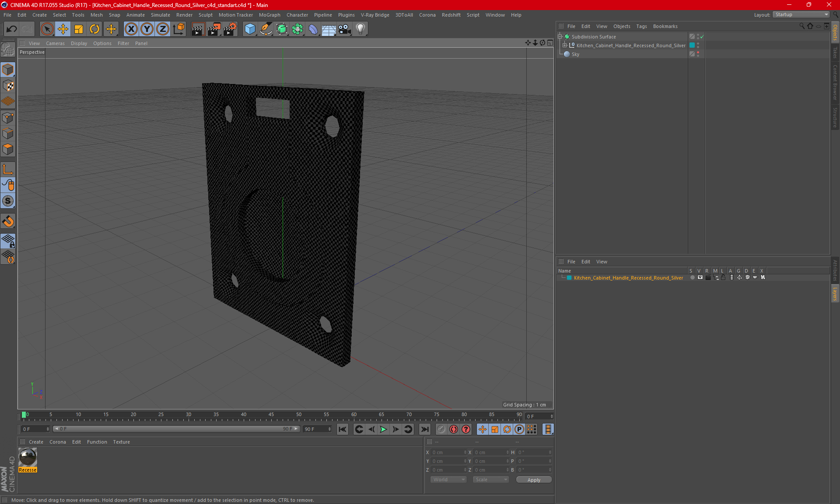Open material manager Create menu

point(36,442)
